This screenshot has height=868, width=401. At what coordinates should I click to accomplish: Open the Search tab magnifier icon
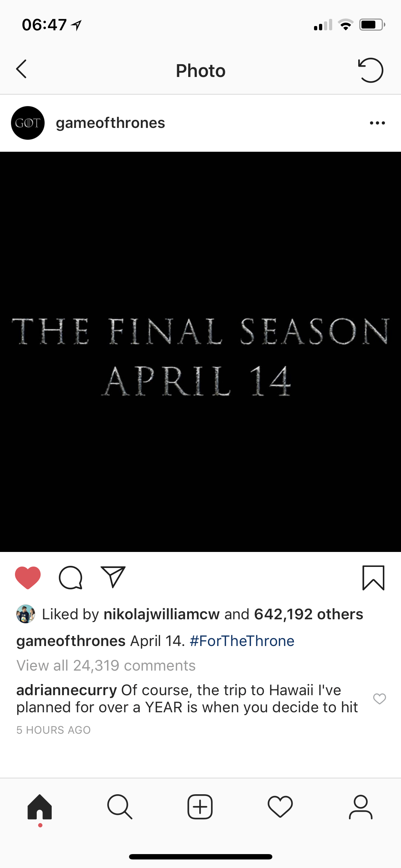click(x=120, y=807)
